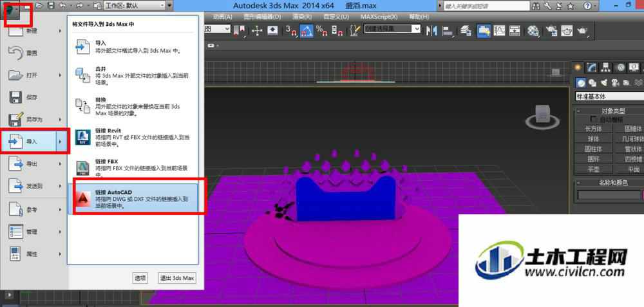Click the binoculars search icon in title bar
The height and width of the screenshot is (307, 644).
point(536,6)
